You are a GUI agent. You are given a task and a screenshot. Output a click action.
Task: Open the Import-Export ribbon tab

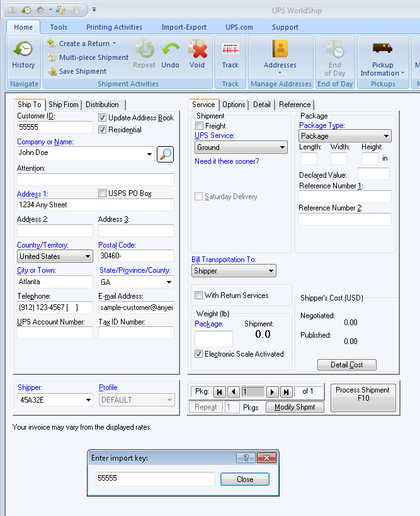tap(183, 27)
